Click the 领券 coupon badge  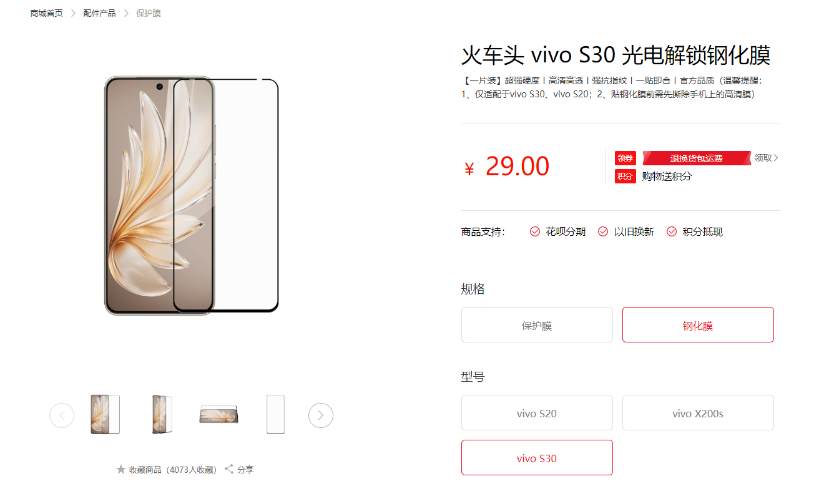coord(625,158)
